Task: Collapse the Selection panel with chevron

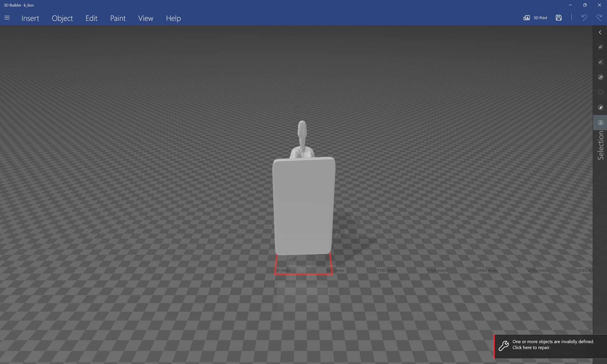Action: coord(600,32)
